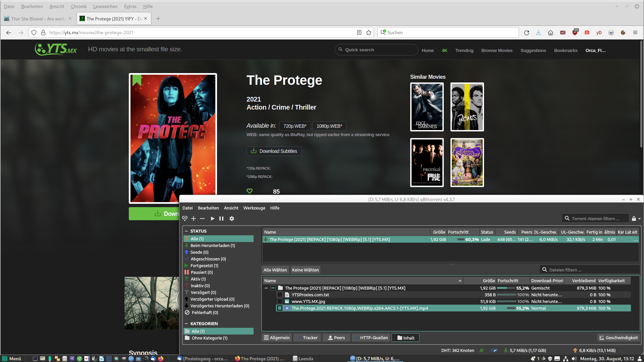Toggle alternative speed limits speedometer icon

pyautogui.click(x=494, y=350)
